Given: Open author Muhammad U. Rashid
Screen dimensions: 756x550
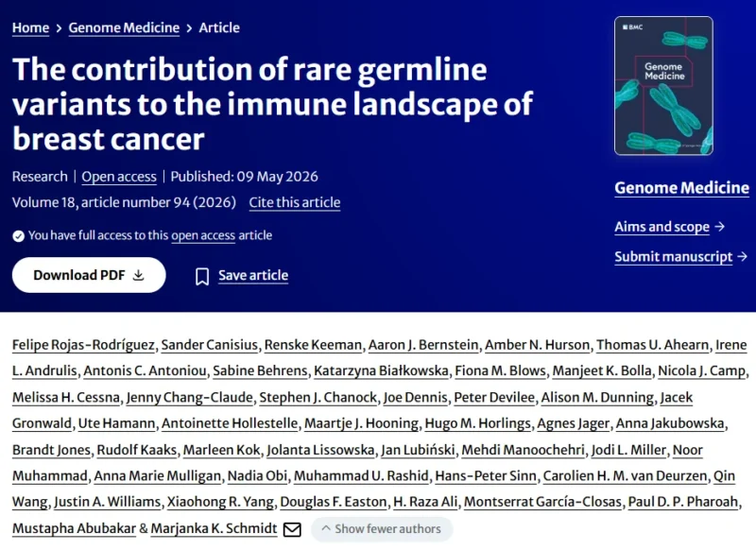Looking at the screenshot, I should point(361,476).
